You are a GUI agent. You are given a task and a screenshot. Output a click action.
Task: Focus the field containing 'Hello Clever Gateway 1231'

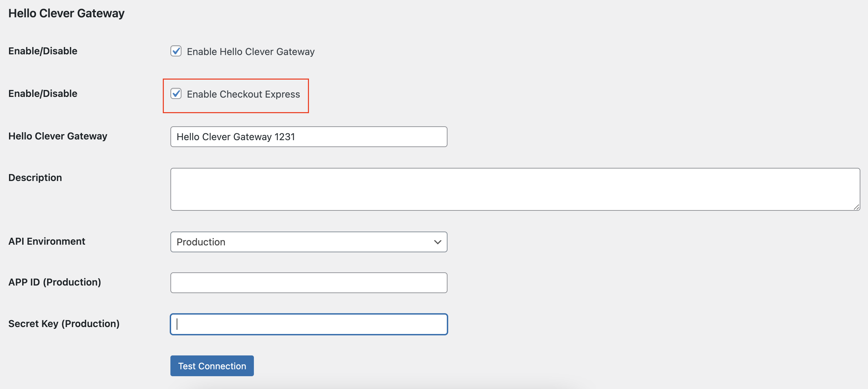[x=308, y=137]
